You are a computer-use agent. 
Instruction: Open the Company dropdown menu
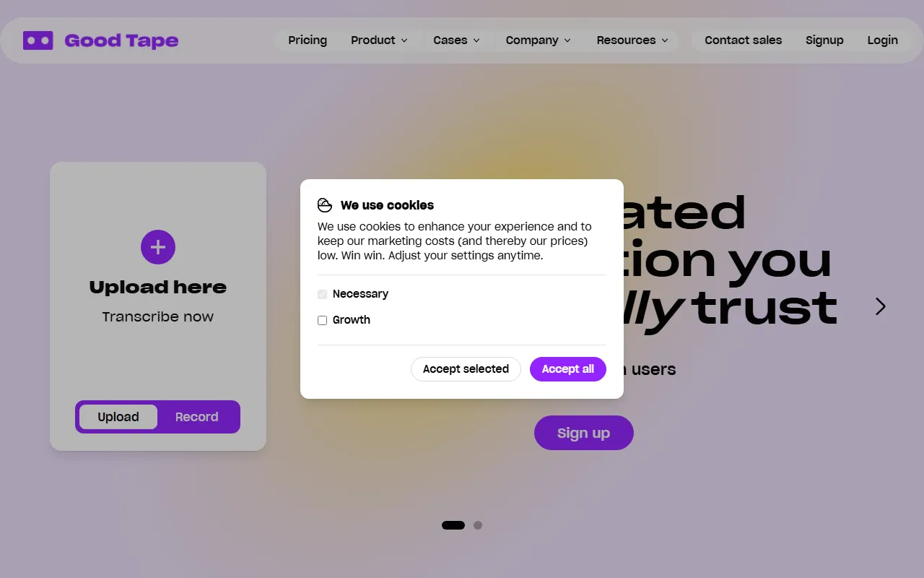pos(539,40)
